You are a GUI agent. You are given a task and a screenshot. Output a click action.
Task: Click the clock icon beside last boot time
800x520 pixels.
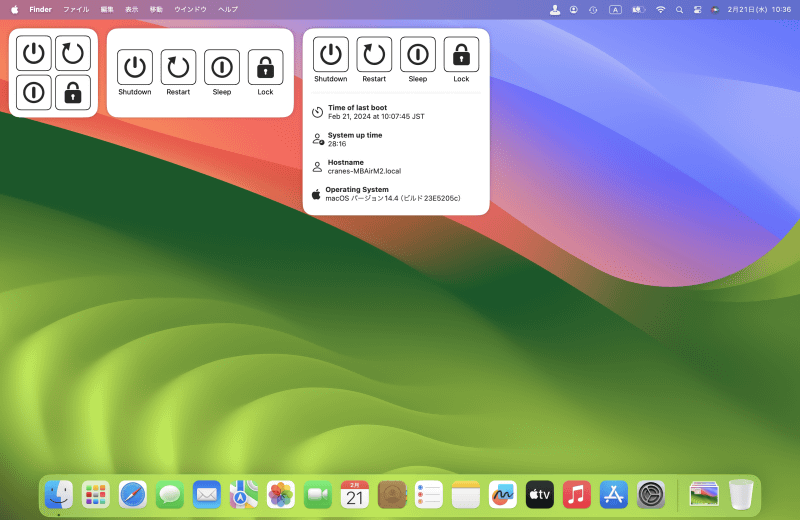point(317,112)
